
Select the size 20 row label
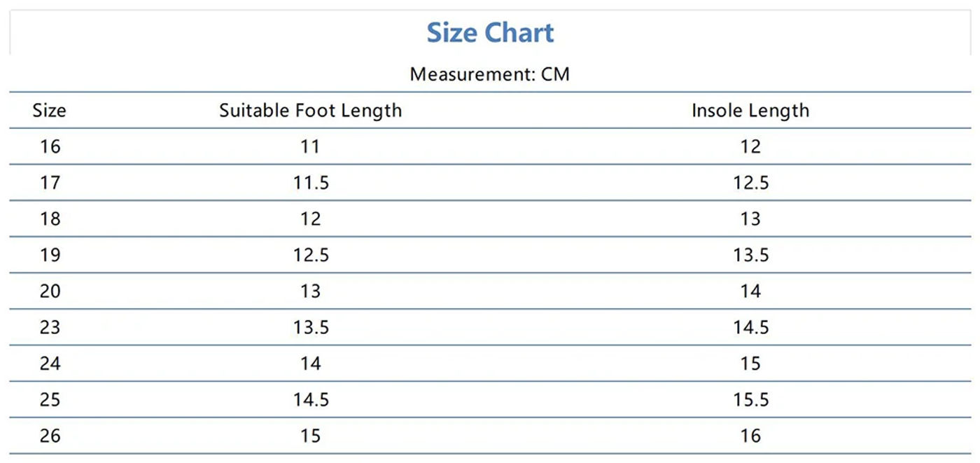[x=50, y=291]
